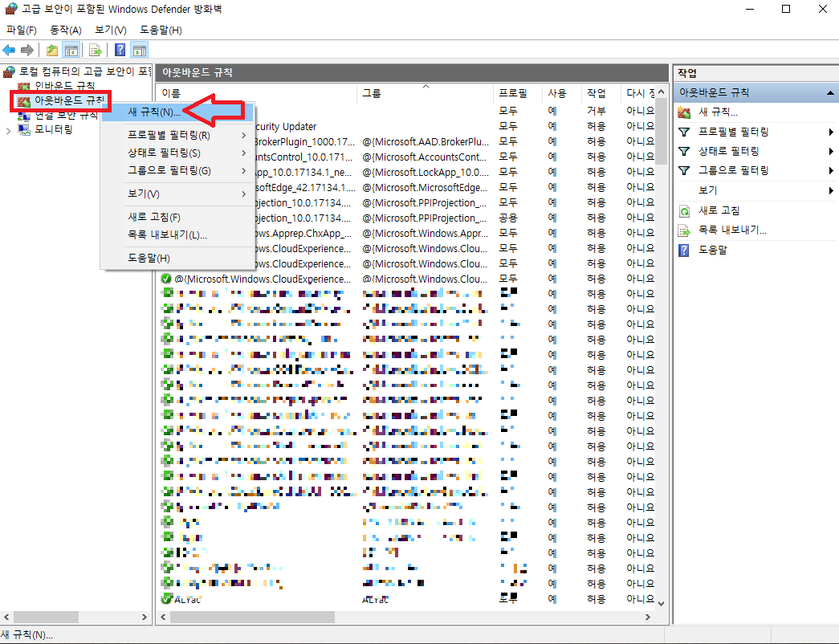Screen dimensions: 839x644
Task: Click the 거부 action cell
Action: (596, 111)
